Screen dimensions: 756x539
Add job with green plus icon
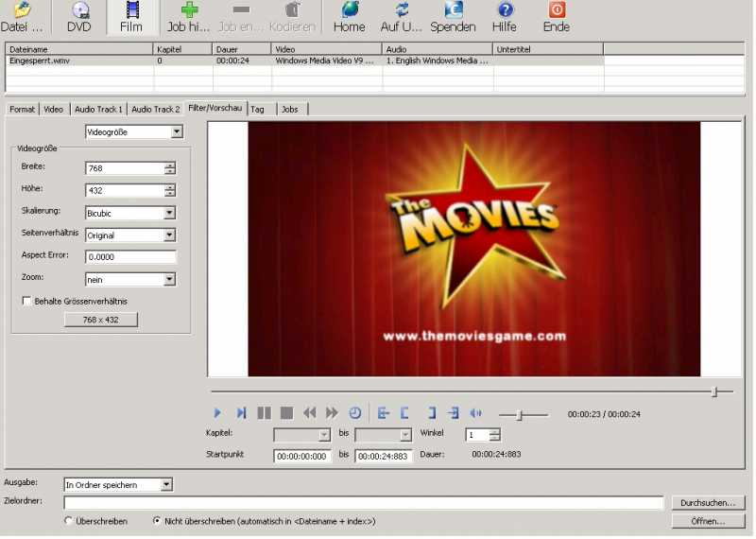pos(189,11)
